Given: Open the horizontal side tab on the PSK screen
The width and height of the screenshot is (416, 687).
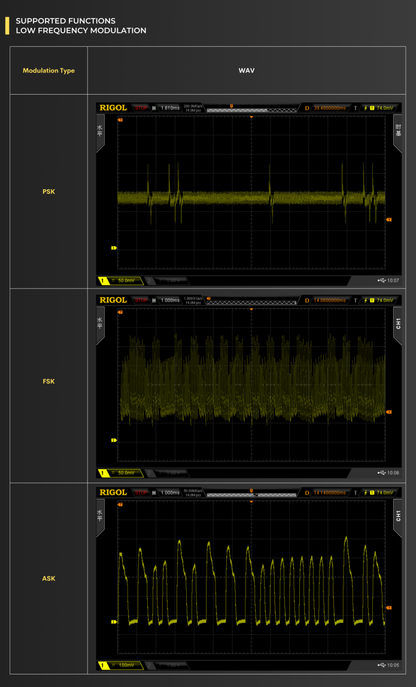Looking at the screenshot, I should 100,133.
